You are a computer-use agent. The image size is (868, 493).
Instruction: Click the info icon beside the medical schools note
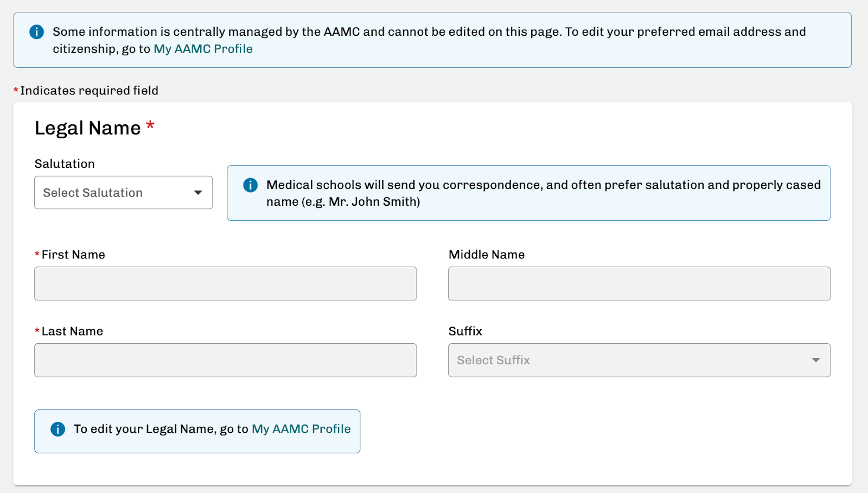click(x=250, y=185)
